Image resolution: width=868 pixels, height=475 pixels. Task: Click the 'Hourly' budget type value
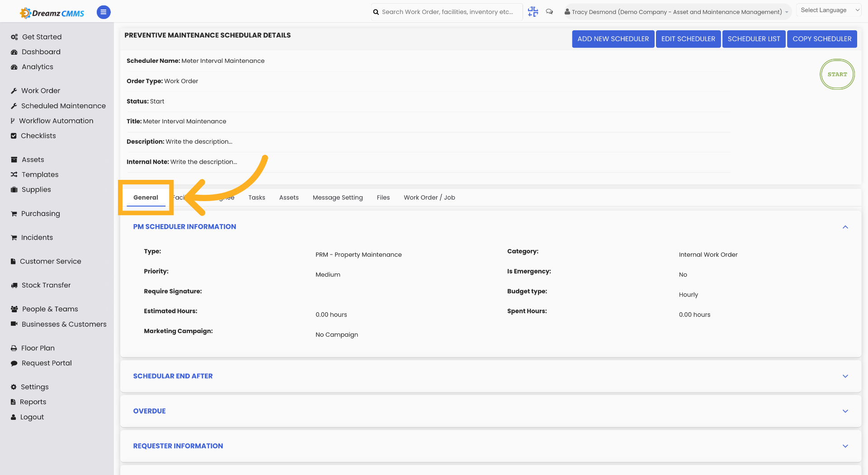click(688, 295)
